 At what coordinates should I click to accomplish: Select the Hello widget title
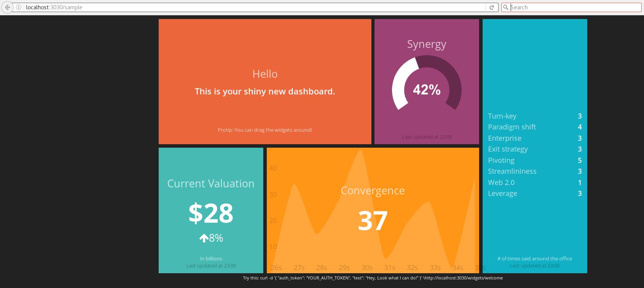(265, 74)
